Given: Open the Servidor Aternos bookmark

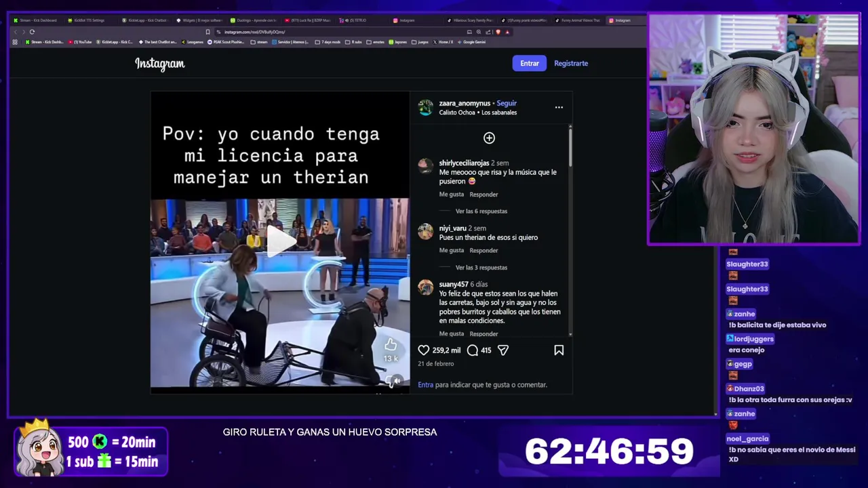Looking at the screenshot, I should click(290, 42).
